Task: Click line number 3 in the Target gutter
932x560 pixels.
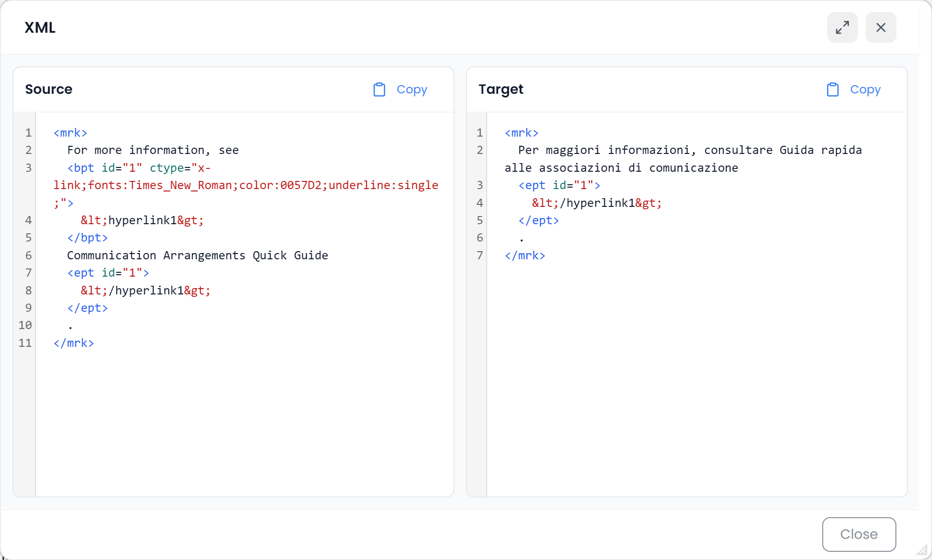Action: pos(479,185)
